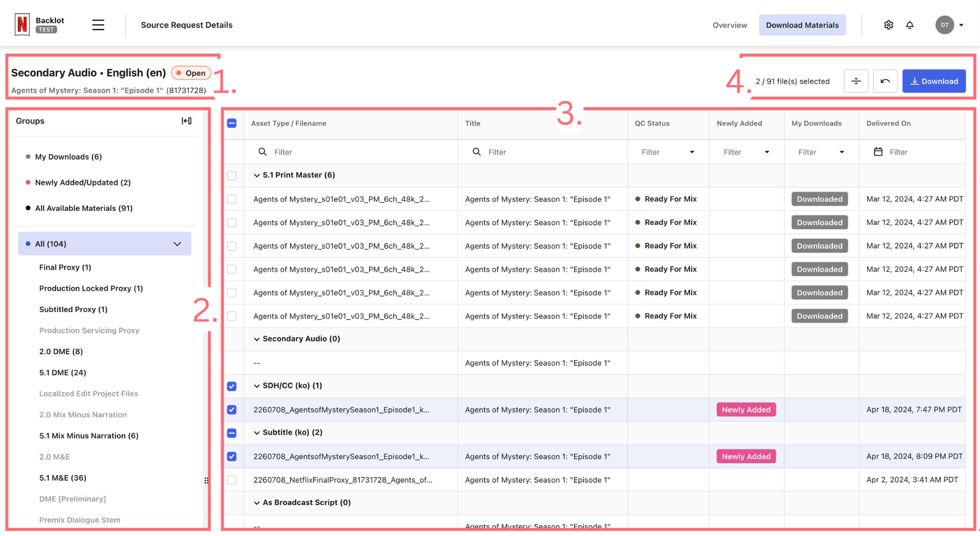Screen dimensions: 980x536
Task: Select All Available Materials (91) group
Action: [84, 208]
